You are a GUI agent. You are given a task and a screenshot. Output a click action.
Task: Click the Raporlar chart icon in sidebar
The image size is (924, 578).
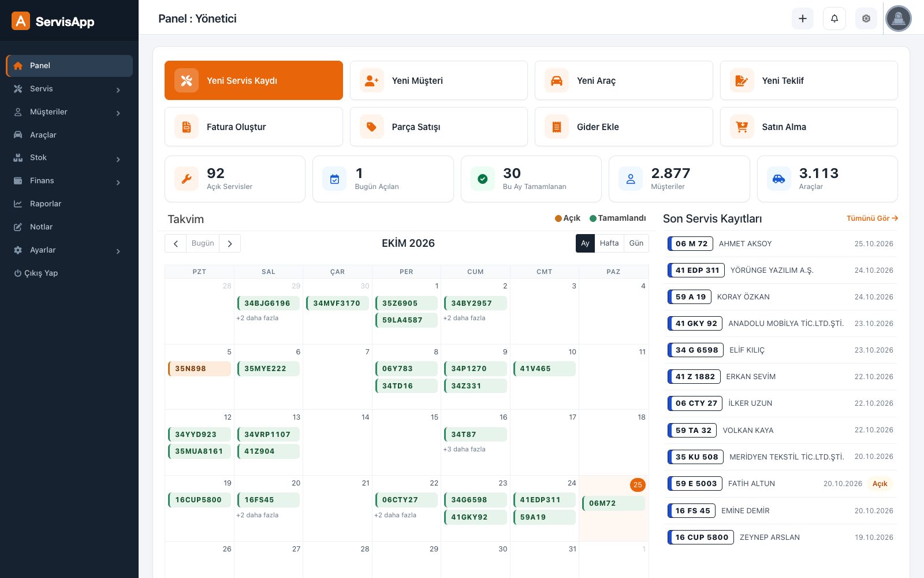[18, 204]
